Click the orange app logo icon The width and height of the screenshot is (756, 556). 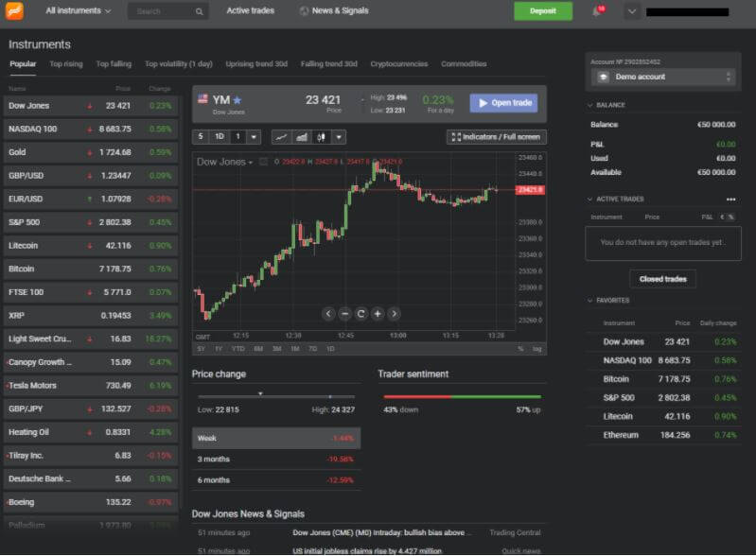[14, 10]
